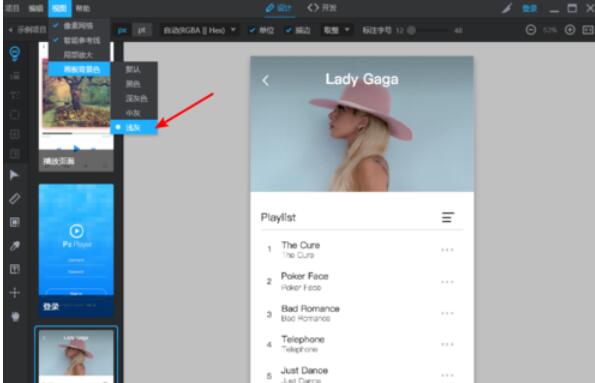Open the 帮助 menu
This screenshot has height=383, width=595.
pyautogui.click(x=83, y=8)
